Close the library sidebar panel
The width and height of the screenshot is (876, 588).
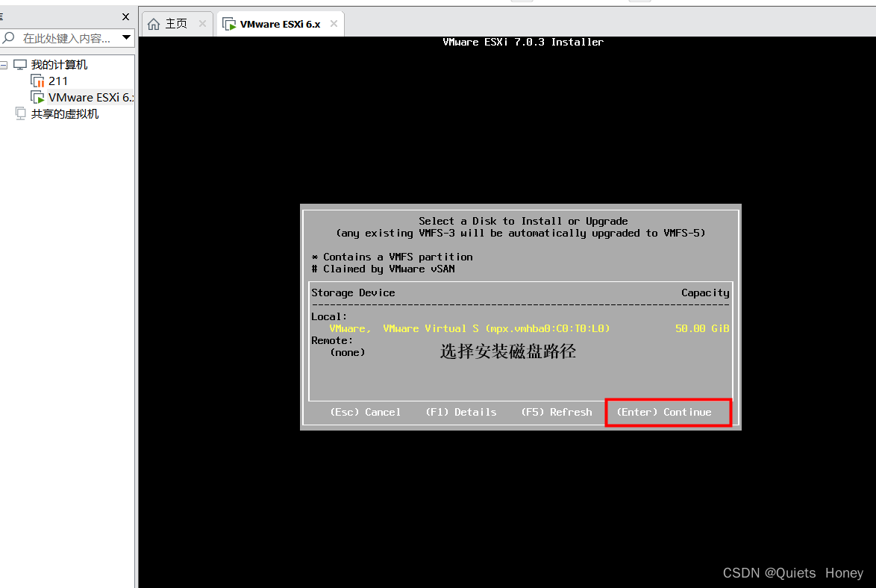pos(125,16)
